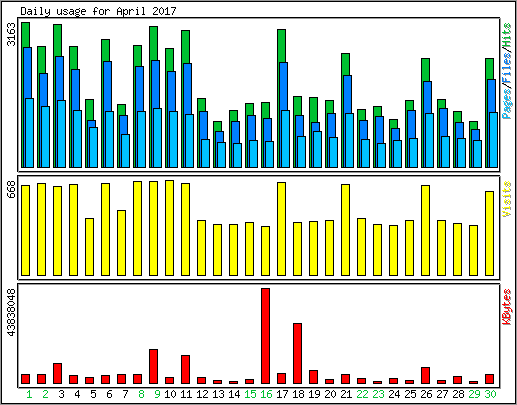Select the yellow Visits bar for day 16
This screenshot has width=517, height=405.
266,251
